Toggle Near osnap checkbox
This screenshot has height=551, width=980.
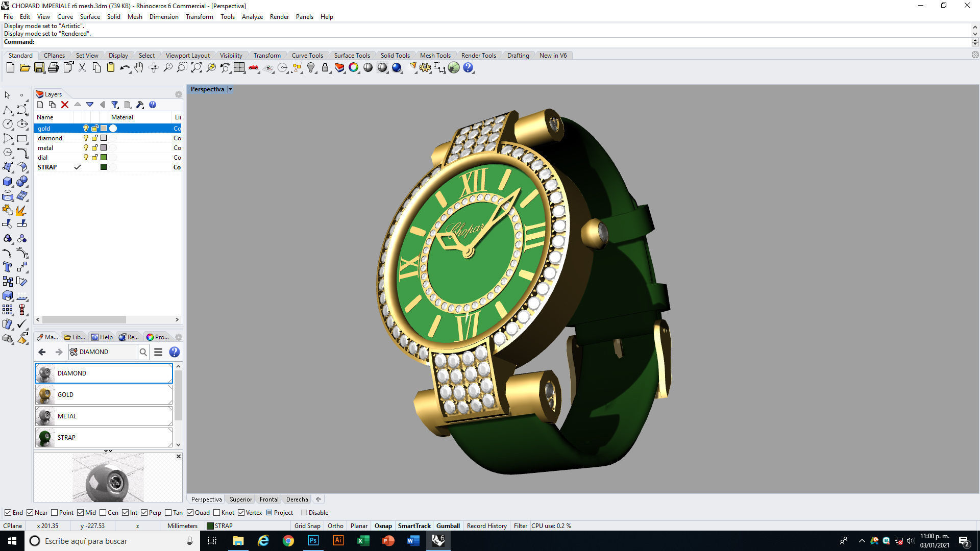click(30, 513)
